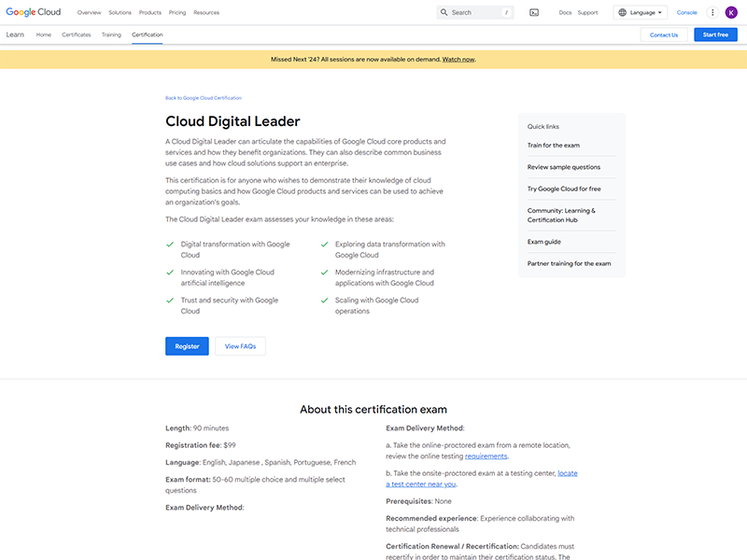Viewport: 747px width, 560px height.
Task: Click the Registration fee: $99 text
Action: click(x=201, y=445)
